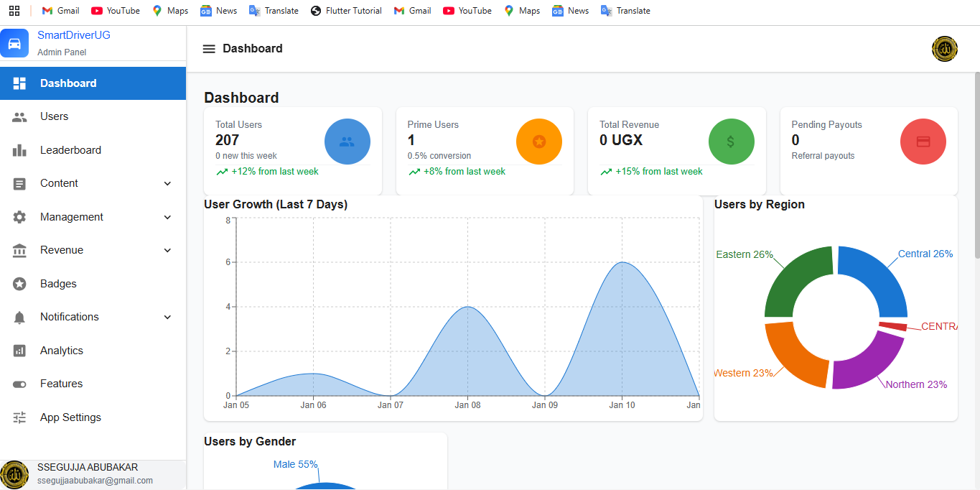Open first News bookmark
The width and height of the screenshot is (980, 490).
(x=218, y=11)
